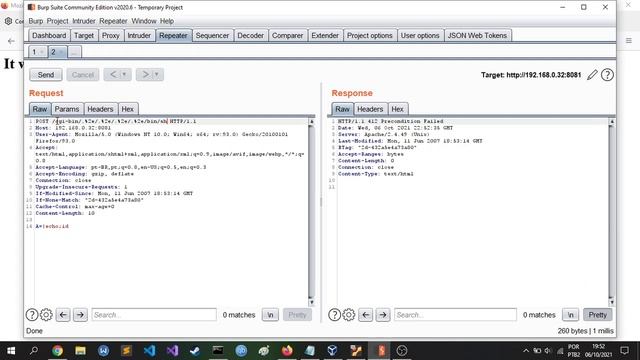
Task: Go to previous request in history
Action: point(112,75)
